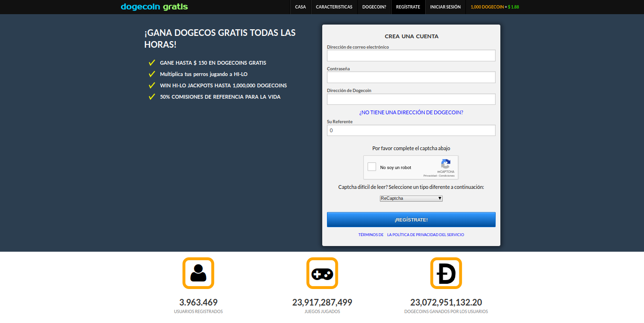
Task: Open the ReCaptcha type dropdown
Action: pyautogui.click(x=411, y=198)
